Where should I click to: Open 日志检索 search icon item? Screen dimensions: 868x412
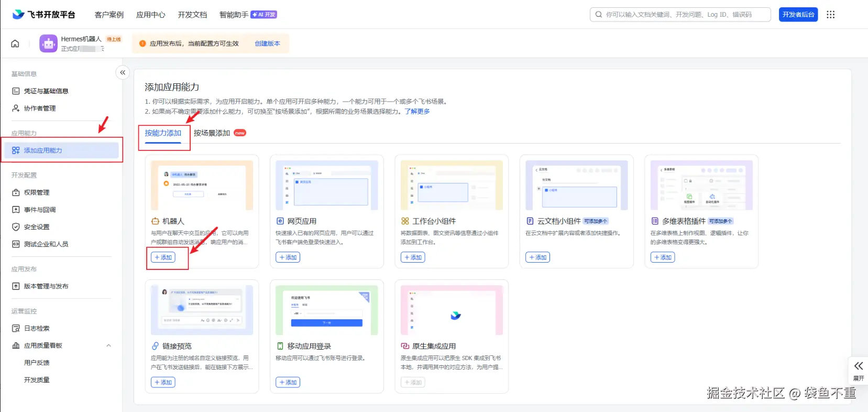click(16, 328)
